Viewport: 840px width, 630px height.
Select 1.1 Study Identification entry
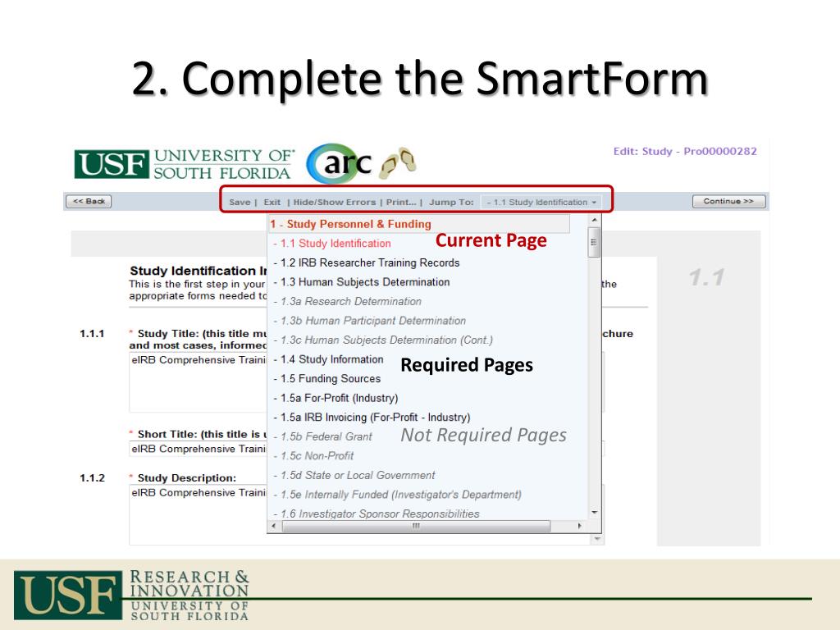coord(331,244)
